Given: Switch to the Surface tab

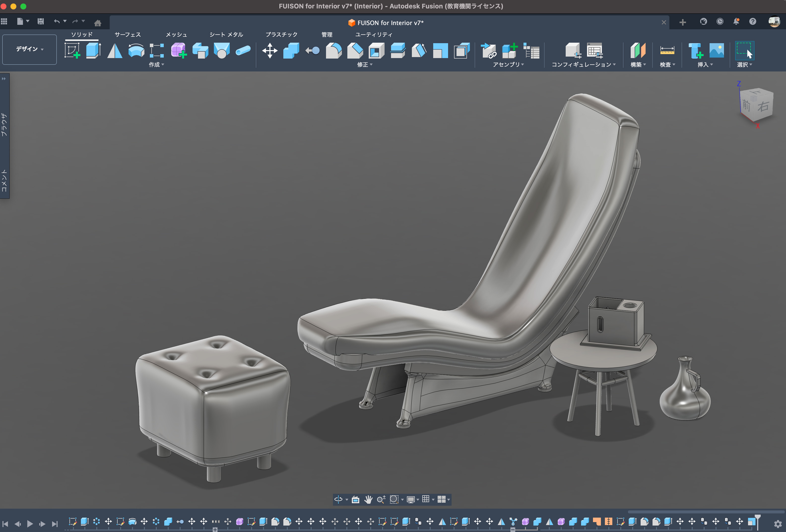Looking at the screenshot, I should coord(128,34).
